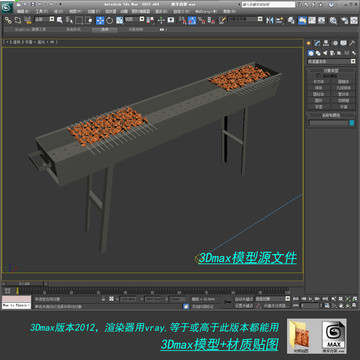Switch to the 对象绘制 ribbon tab
Screen dimensions: 360x360
(x=136, y=29)
